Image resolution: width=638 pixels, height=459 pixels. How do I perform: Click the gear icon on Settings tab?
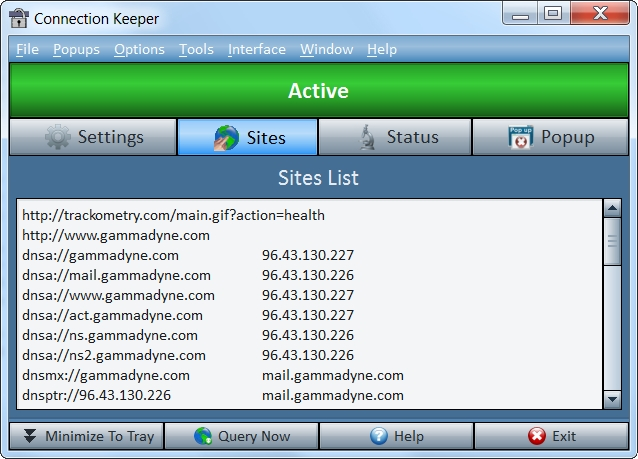point(58,137)
